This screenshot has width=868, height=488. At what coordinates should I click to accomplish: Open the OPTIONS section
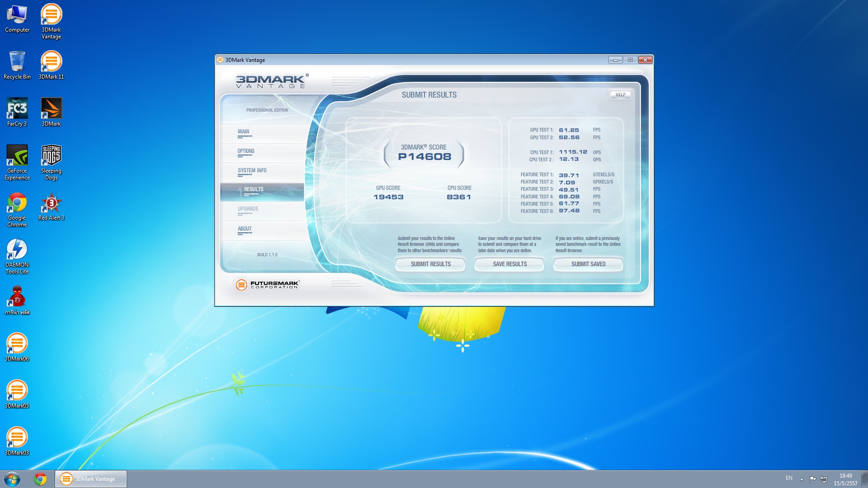(246, 151)
